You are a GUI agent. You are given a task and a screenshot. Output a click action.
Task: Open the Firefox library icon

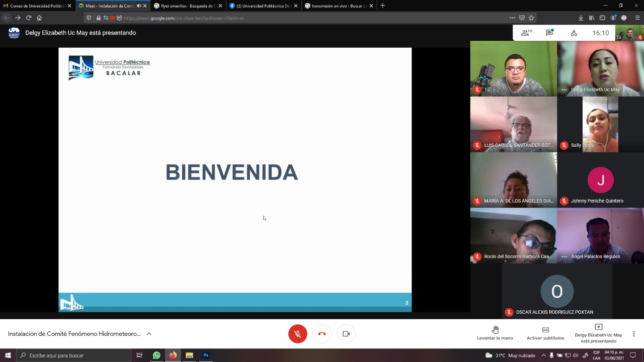(592, 18)
